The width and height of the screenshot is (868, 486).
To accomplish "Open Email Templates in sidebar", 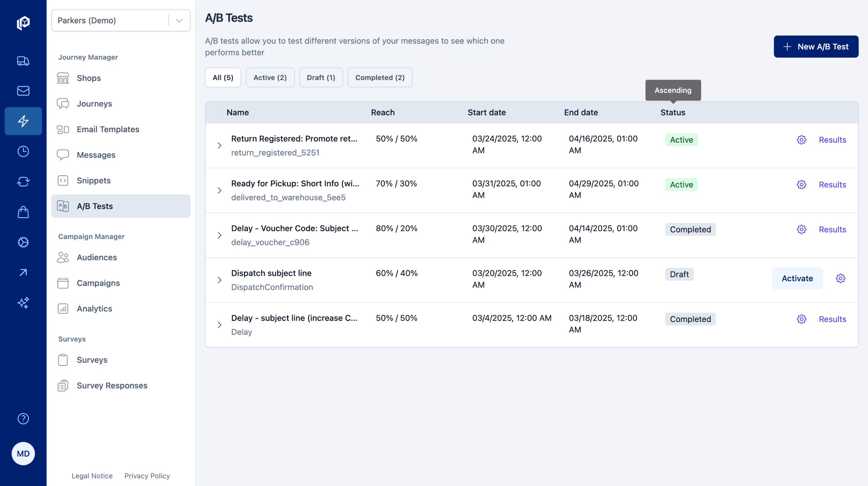I will (x=108, y=129).
